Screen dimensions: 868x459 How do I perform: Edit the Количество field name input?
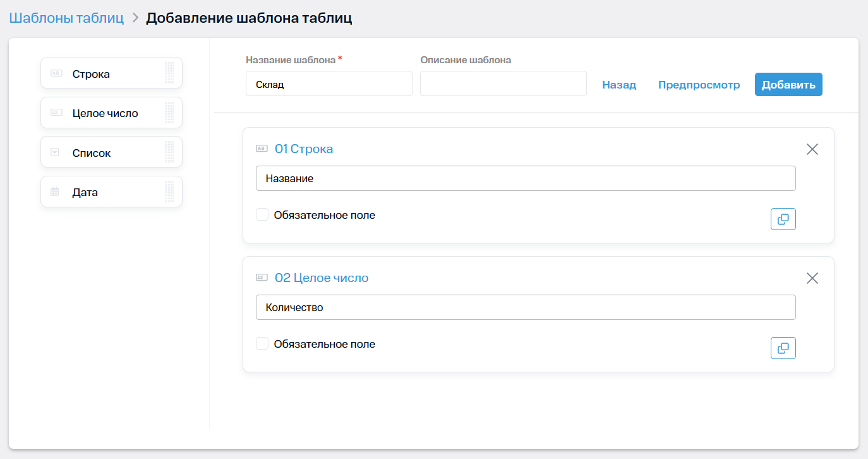[526, 307]
